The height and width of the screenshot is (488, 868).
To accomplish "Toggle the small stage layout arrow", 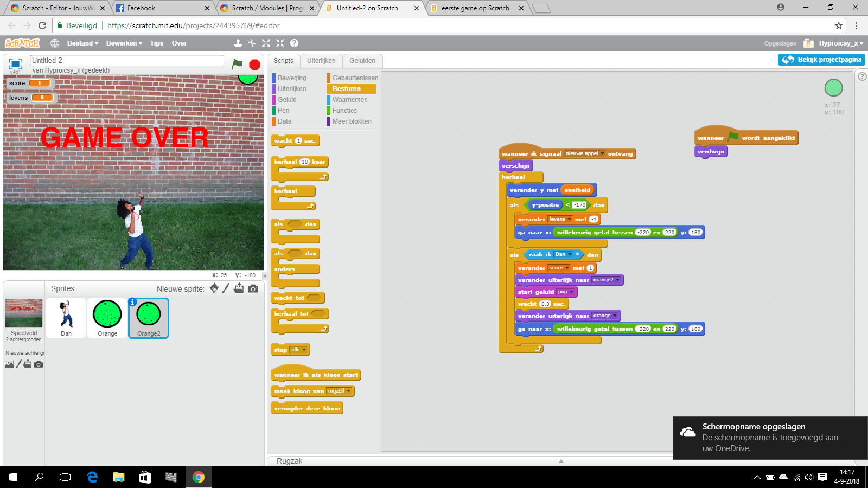I will (265, 275).
